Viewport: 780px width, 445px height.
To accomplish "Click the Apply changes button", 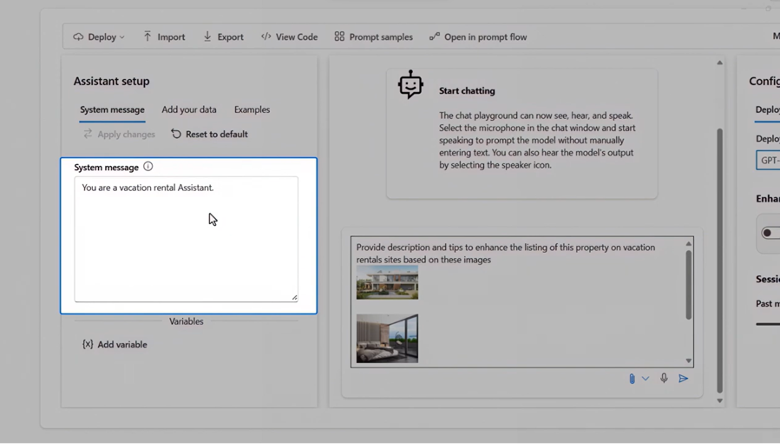I will click(x=119, y=134).
